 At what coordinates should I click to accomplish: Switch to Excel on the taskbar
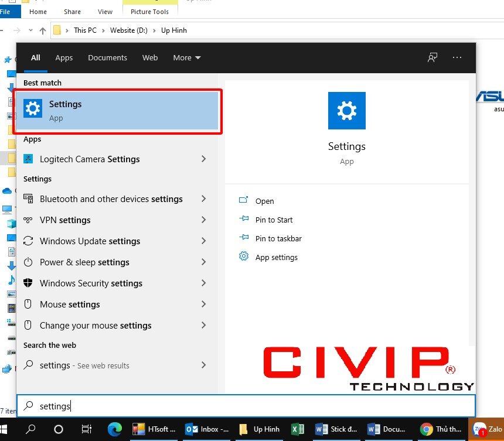point(298,429)
